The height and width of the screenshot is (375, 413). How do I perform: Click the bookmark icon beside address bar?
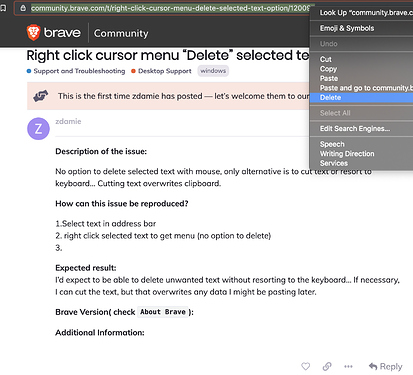click(3, 8)
